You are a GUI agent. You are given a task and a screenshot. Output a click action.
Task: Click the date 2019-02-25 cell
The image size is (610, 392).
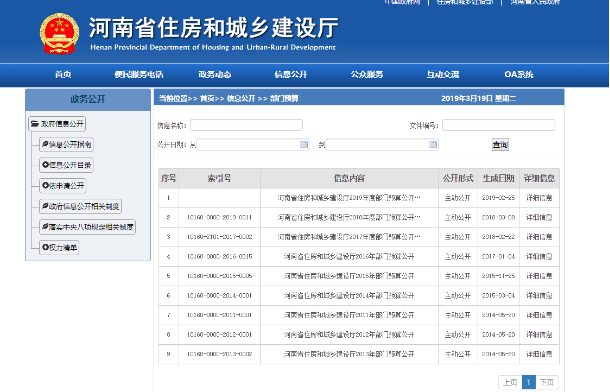click(x=498, y=198)
